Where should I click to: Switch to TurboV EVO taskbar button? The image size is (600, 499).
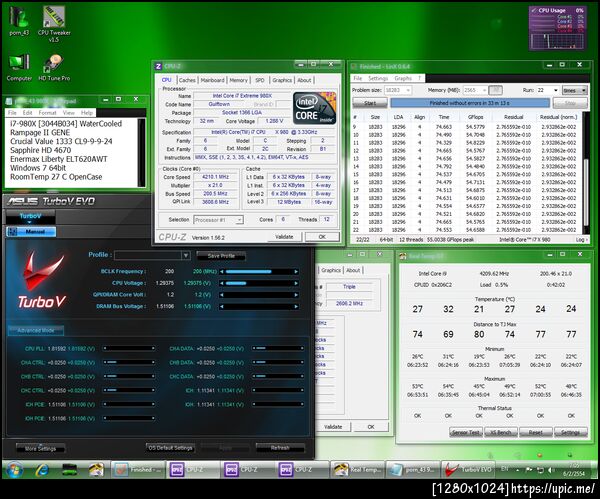[468, 470]
